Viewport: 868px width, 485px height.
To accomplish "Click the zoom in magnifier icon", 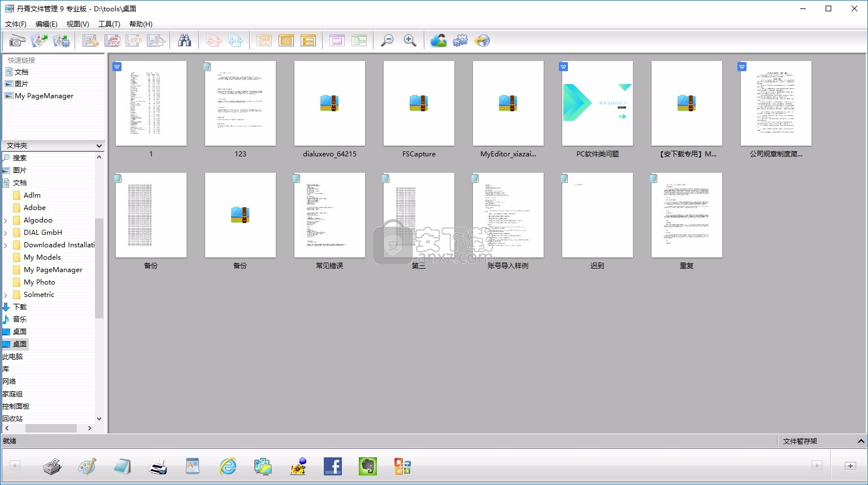I will pyautogui.click(x=410, y=41).
